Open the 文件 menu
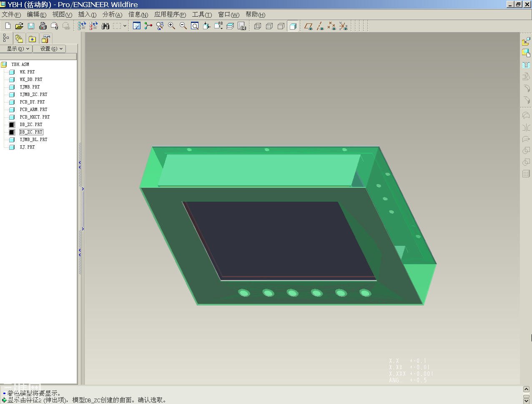The image size is (532, 404). coord(11,15)
